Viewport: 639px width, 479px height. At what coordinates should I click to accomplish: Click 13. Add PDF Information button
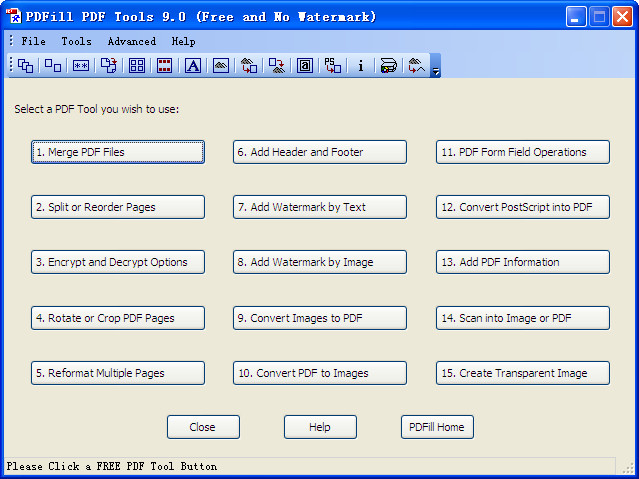coord(523,262)
